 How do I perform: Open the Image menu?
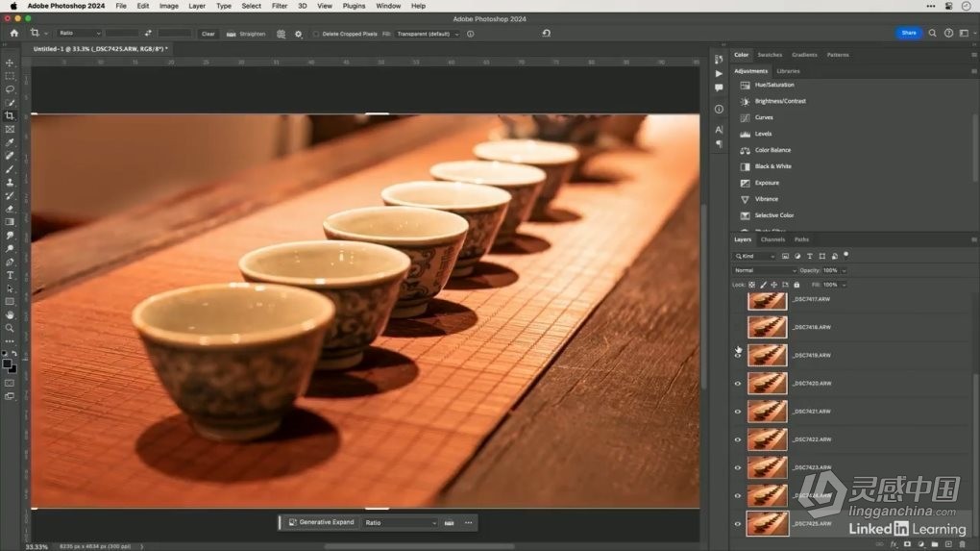point(169,6)
